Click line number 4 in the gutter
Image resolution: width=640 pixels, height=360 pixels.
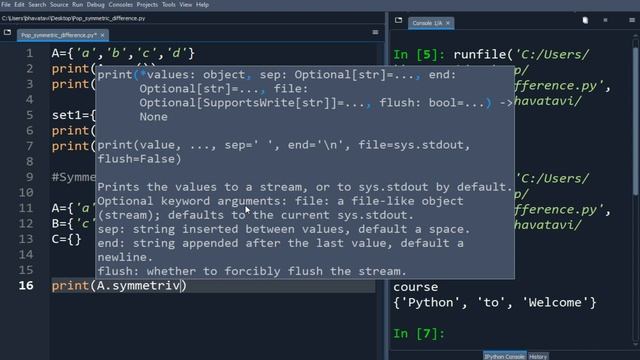click(29, 100)
